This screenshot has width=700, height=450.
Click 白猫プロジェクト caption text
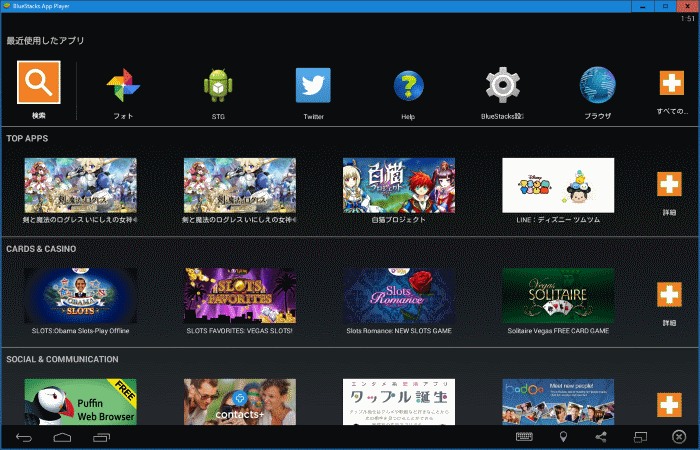pyautogui.click(x=399, y=220)
